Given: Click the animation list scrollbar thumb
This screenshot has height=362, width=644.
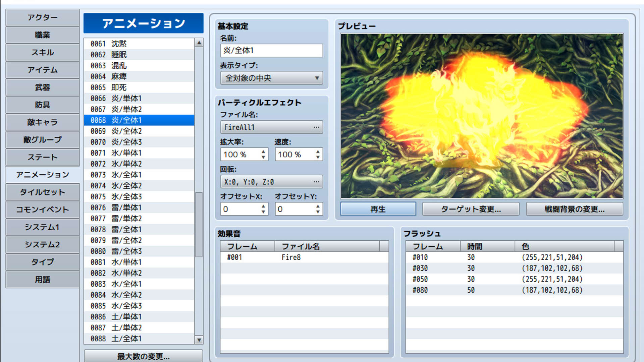Looking at the screenshot, I should tap(199, 224).
